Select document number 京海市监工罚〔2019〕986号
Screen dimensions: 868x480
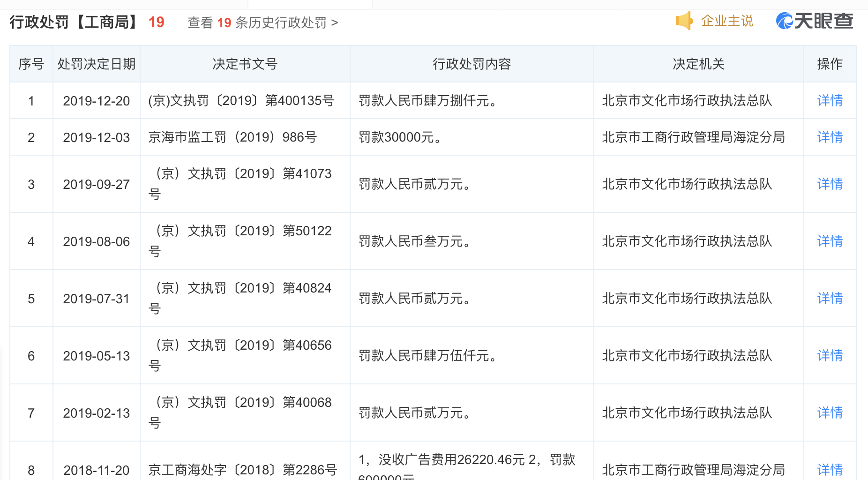tap(233, 137)
